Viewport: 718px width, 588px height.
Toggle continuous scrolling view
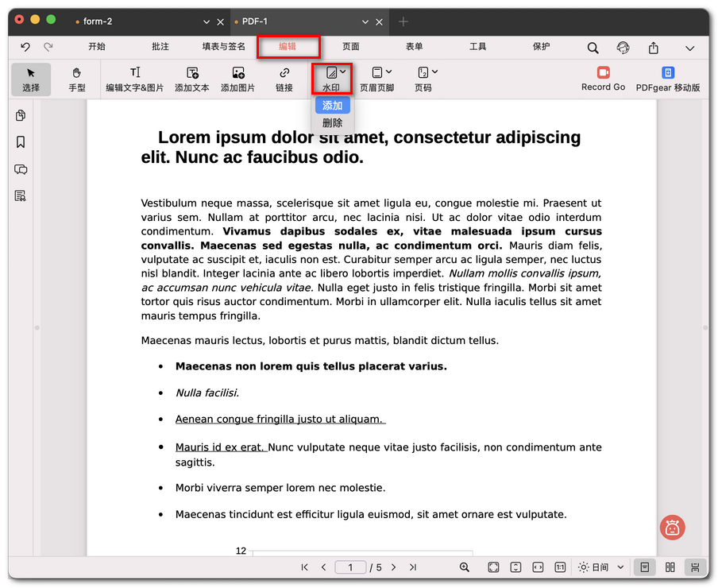(x=695, y=567)
